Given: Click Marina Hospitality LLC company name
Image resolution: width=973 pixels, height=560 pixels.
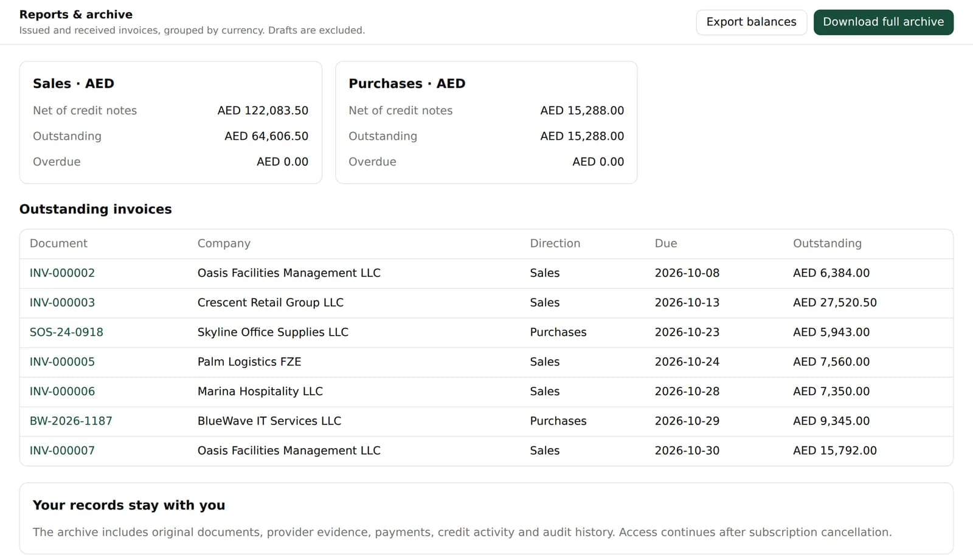Looking at the screenshot, I should [x=260, y=392].
